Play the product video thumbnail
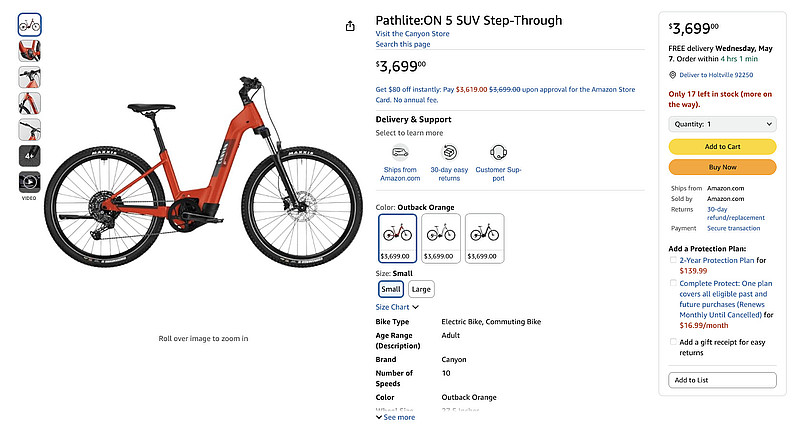This screenshot has width=800, height=425. coord(30,182)
